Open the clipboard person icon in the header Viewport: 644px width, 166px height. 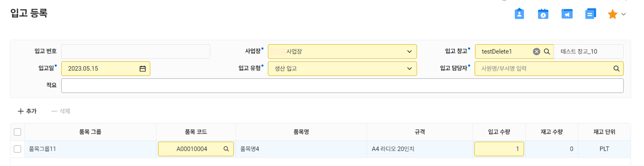(519, 14)
